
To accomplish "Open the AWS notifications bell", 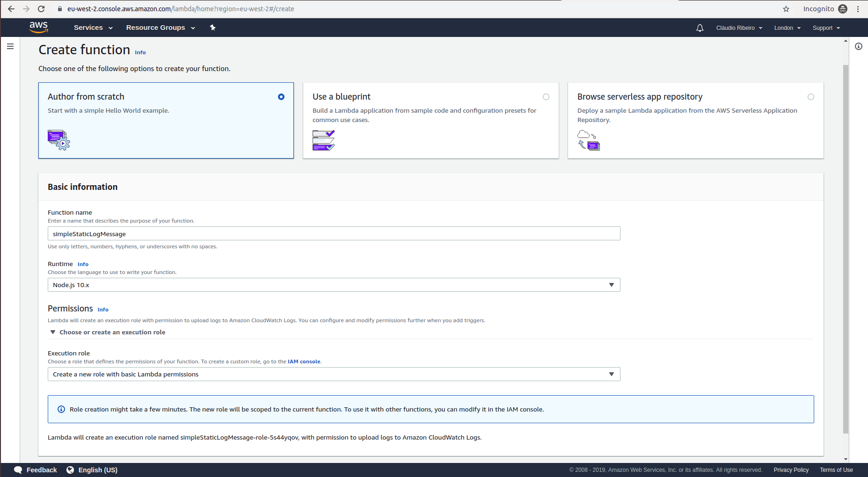I will point(700,28).
